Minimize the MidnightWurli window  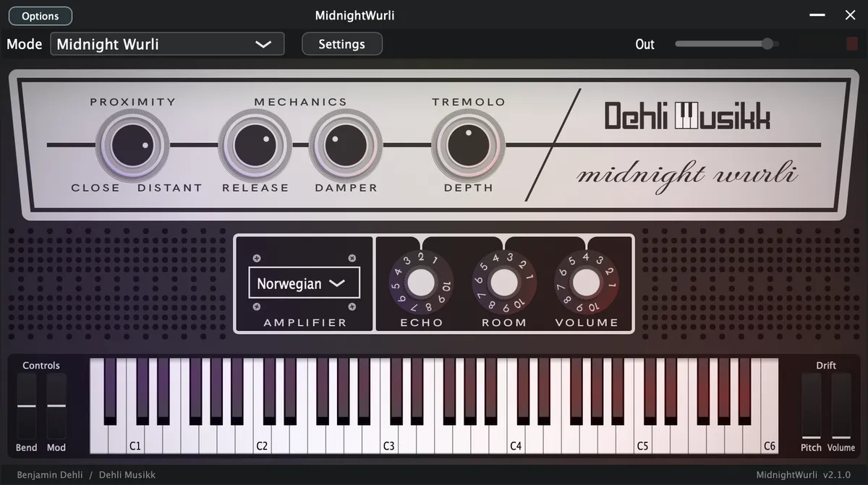[x=817, y=15]
